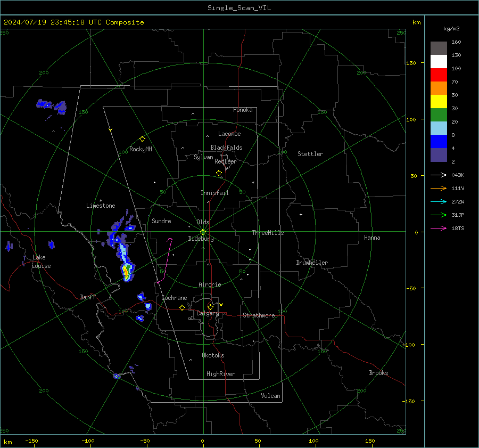479x448 pixels.
Task: Click the dark purple 2-4 swatch
Action: pos(439,154)
